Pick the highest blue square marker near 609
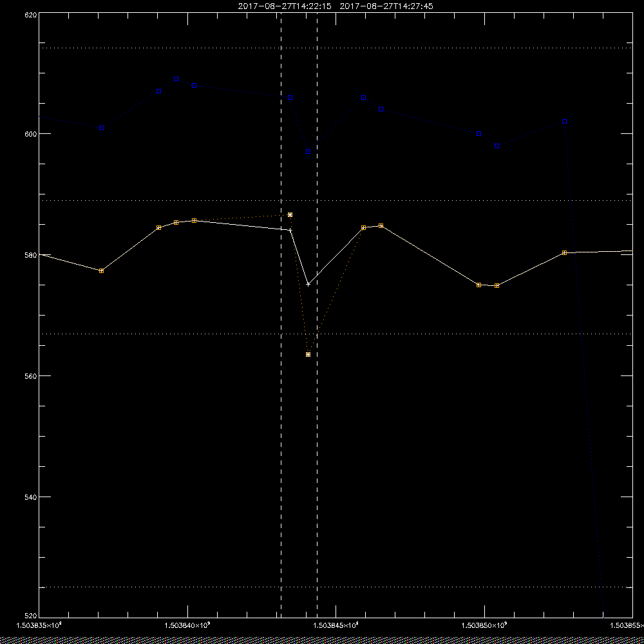Viewport: 644px width, 644px height. tap(176, 79)
